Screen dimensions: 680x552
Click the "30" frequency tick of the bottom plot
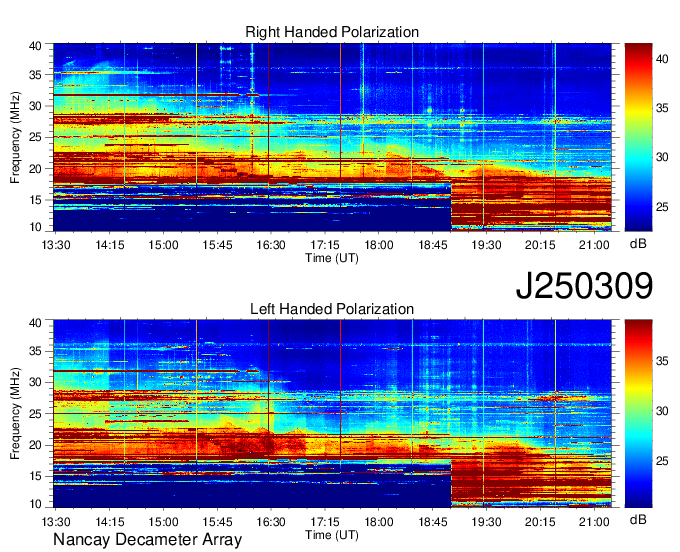click(x=35, y=382)
